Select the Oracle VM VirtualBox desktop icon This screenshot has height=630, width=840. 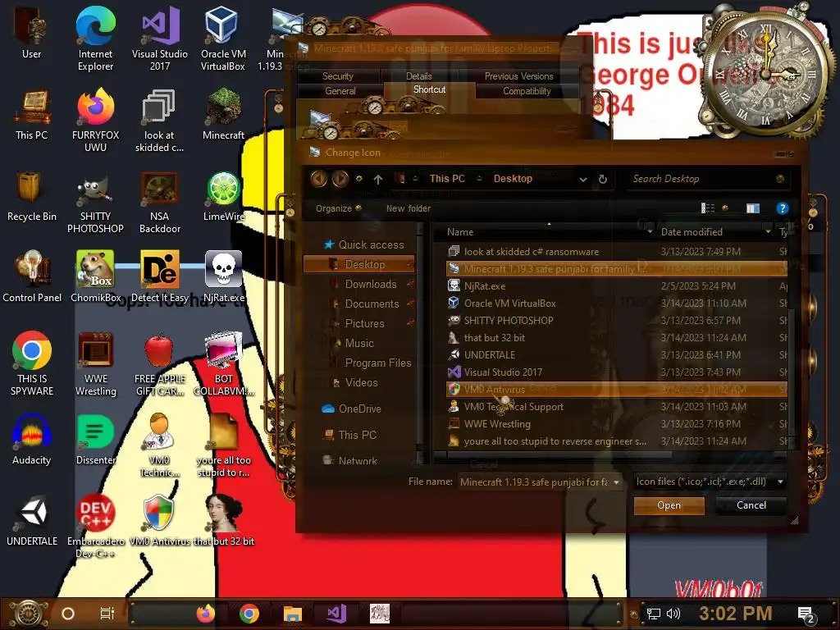[223, 39]
